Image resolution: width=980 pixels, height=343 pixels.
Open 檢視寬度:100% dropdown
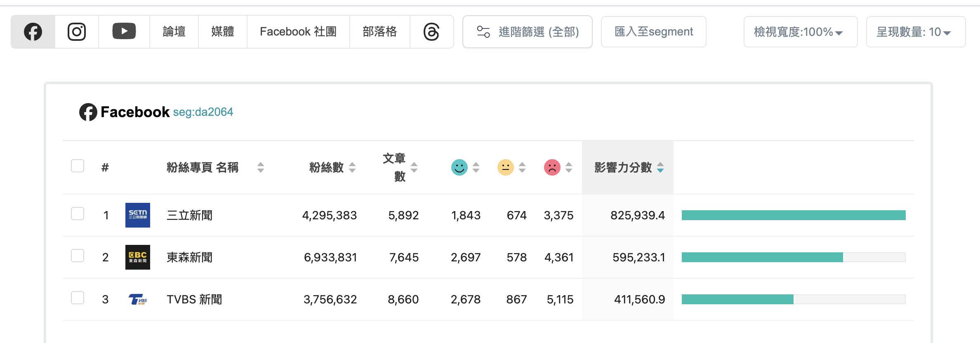(801, 32)
